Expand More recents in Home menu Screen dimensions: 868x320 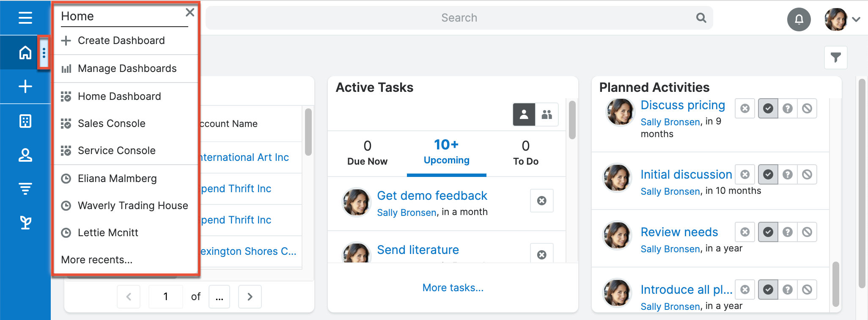97,259
